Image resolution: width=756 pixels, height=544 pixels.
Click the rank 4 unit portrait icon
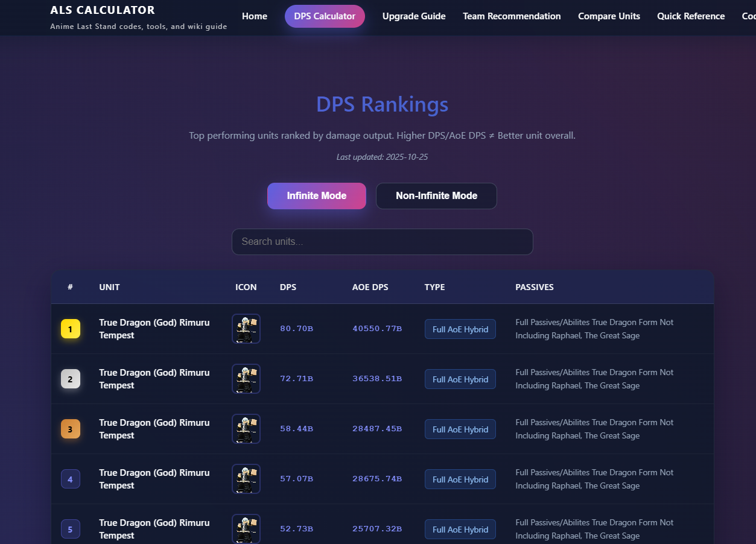(x=246, y=479)
